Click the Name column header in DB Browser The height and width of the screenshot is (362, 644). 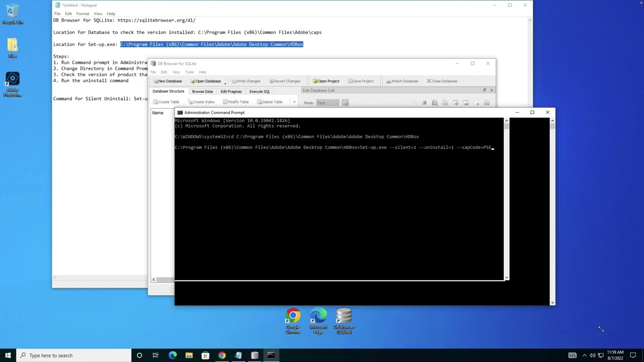(157, 113)
